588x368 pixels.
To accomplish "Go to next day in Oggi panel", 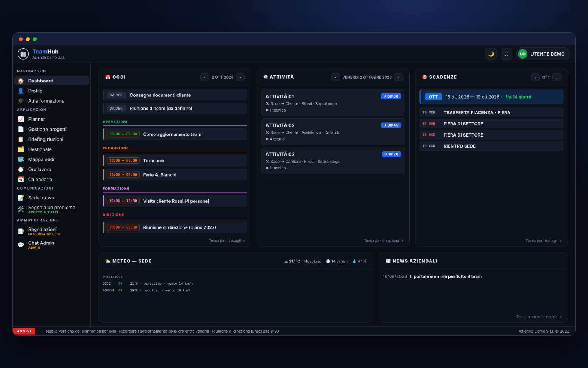I will 240,77.
